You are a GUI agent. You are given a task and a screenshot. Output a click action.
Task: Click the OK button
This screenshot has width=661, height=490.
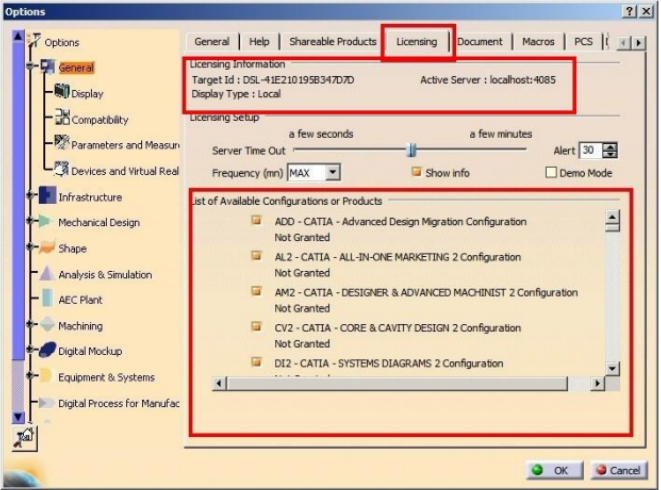(550, 470)
